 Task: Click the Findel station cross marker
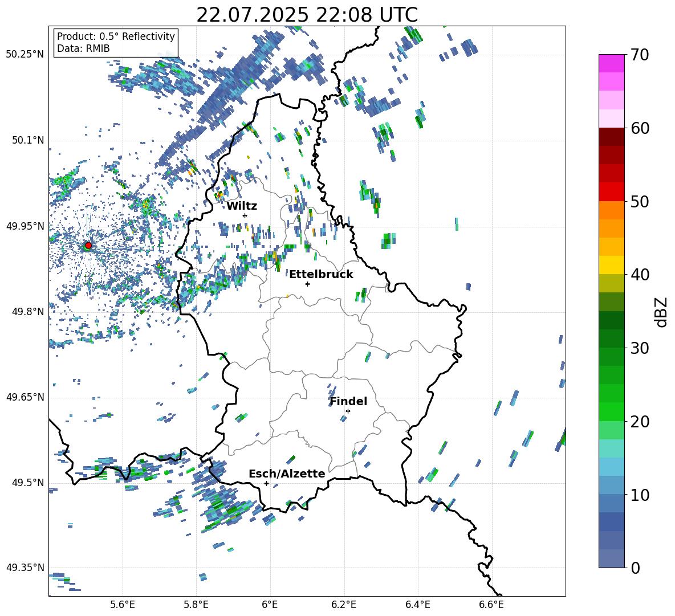pos(348,411)
